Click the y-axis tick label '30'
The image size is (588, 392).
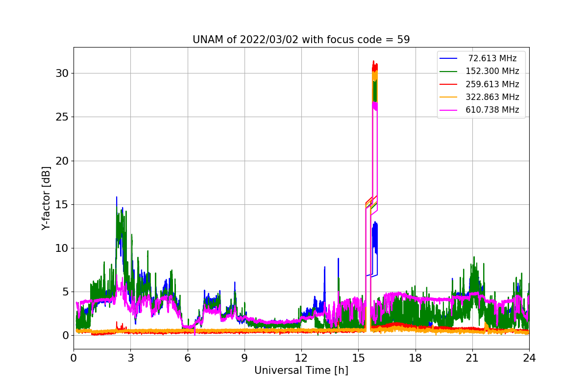62,73
